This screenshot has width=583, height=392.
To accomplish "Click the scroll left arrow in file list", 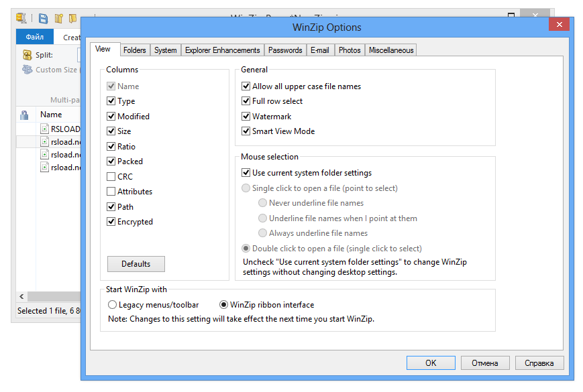I will 21,296.
